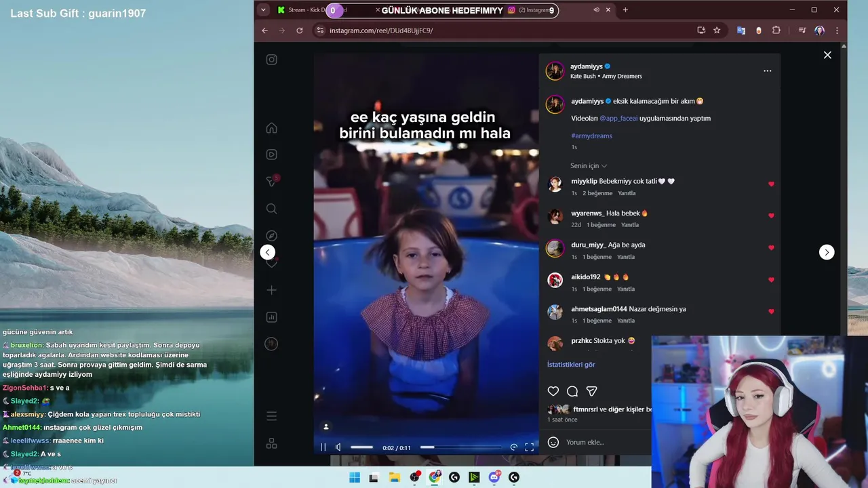Click the loop/replay icon on player
The height and width of the screenshot is (488, 868).
(x=514, y=447)
